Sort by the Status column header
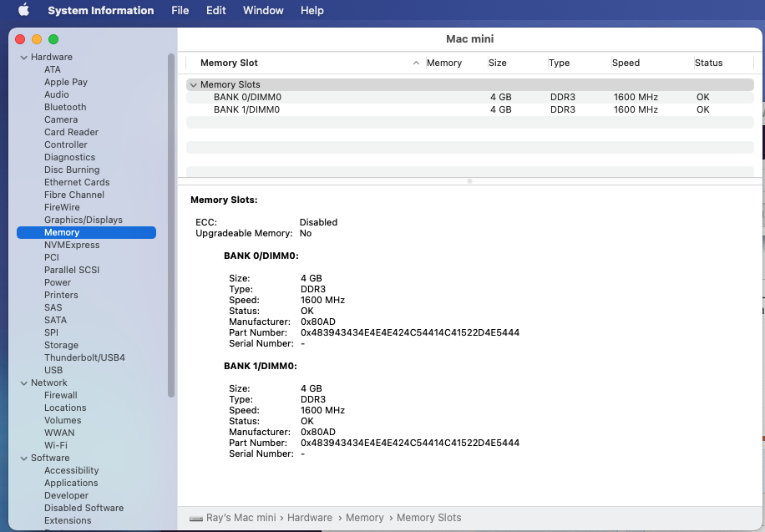The height and width of the screenshot is (532, 765). coord(708,63)
